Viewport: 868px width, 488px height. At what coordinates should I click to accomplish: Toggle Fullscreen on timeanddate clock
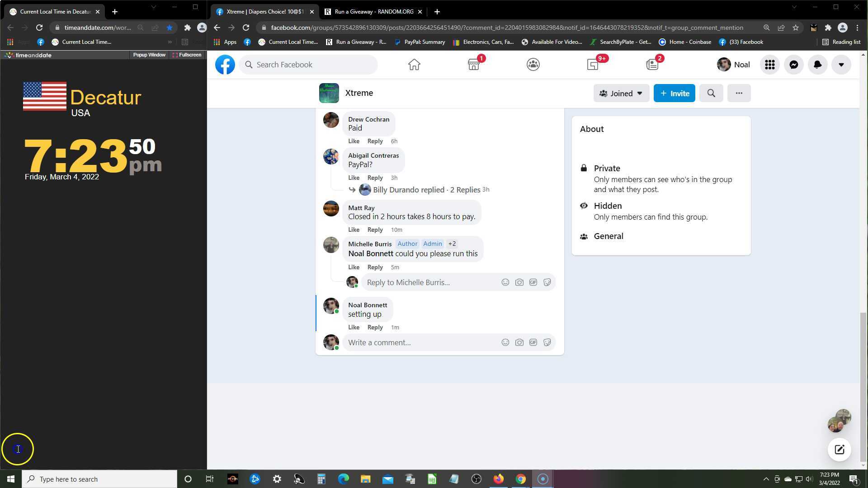(187, 55)
